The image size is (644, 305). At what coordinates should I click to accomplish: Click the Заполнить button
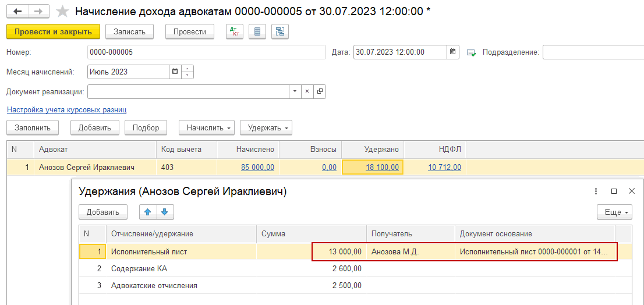click(33, 127)
